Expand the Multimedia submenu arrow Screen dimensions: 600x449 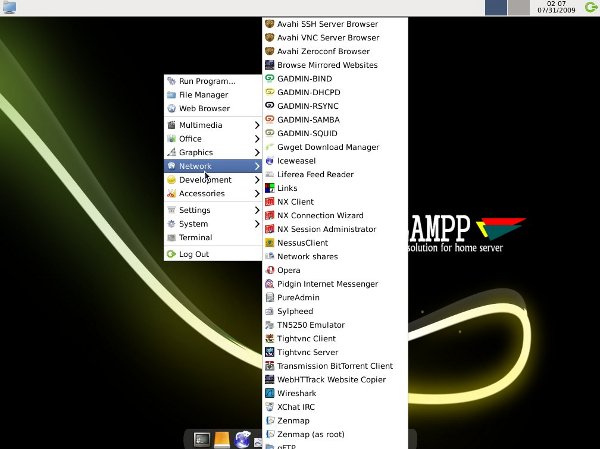[x=257, y=125]
